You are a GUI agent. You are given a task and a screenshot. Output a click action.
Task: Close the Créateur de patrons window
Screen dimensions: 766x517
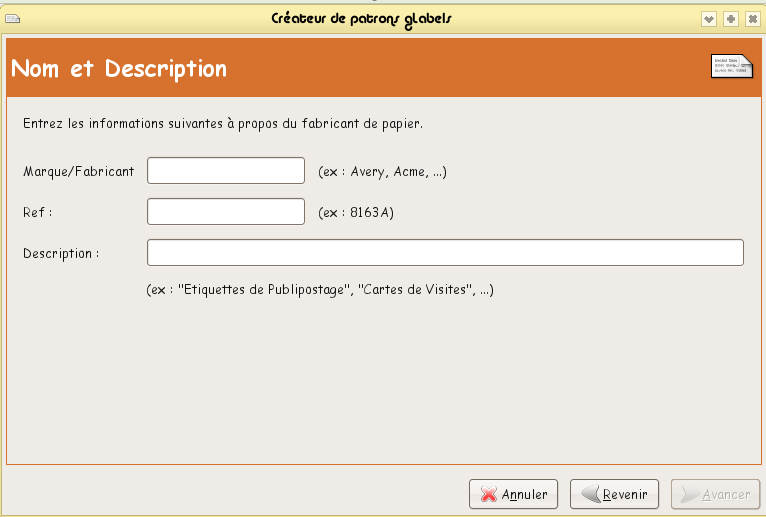pos(751,19)
